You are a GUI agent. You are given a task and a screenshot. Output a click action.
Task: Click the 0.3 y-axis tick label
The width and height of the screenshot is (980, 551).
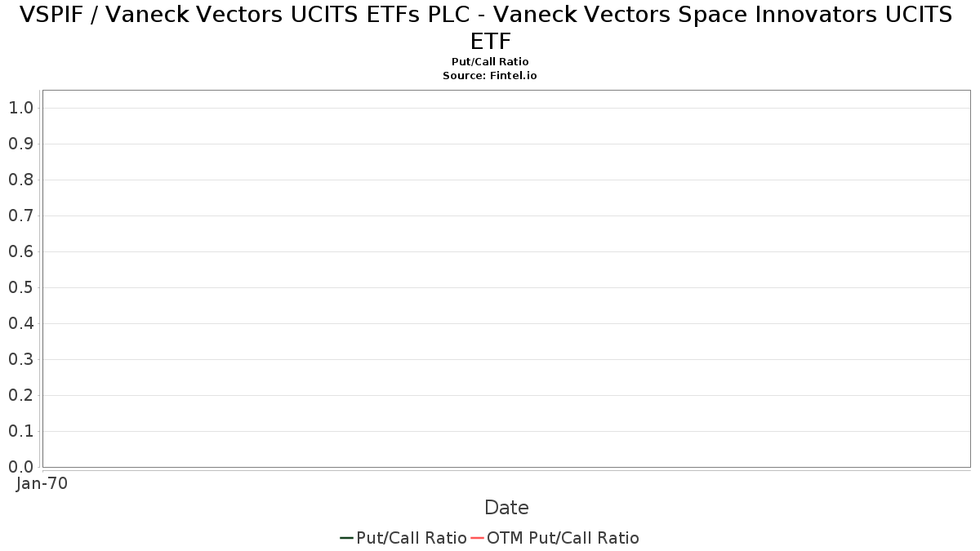coord(20,359)
